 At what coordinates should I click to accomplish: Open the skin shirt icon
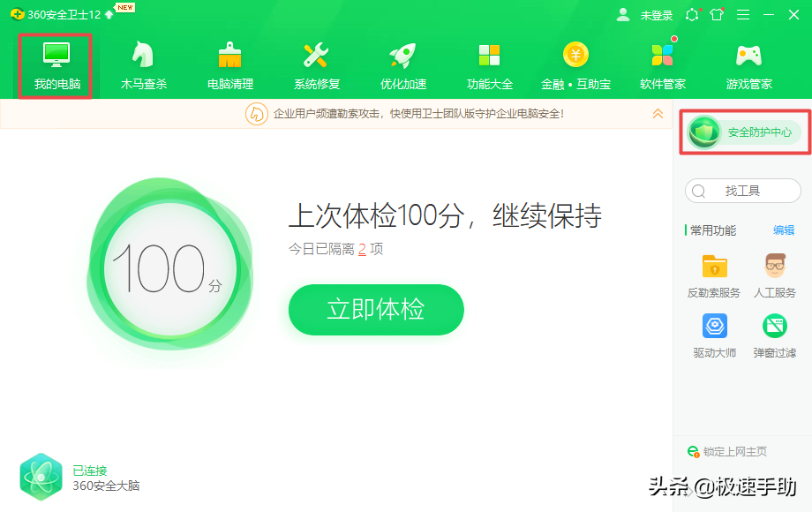click(x=717, y=15)
